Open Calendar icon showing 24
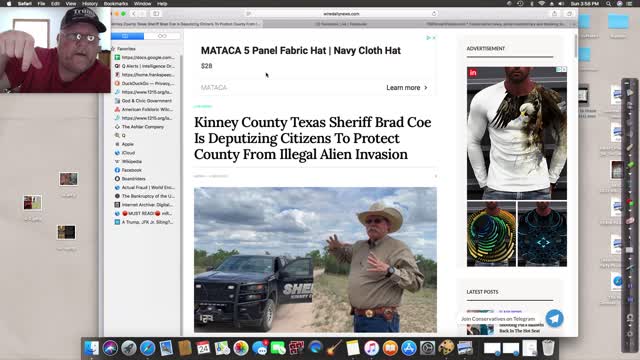The image size is (640, 360). [x=203, y=348]
